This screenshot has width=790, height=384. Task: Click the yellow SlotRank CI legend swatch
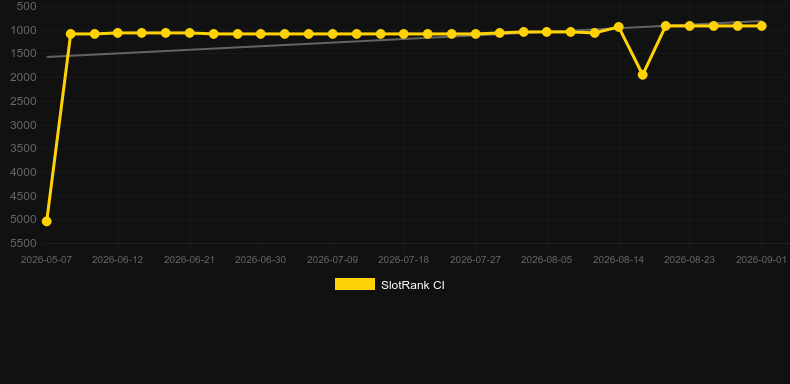[x=355, y=284]
